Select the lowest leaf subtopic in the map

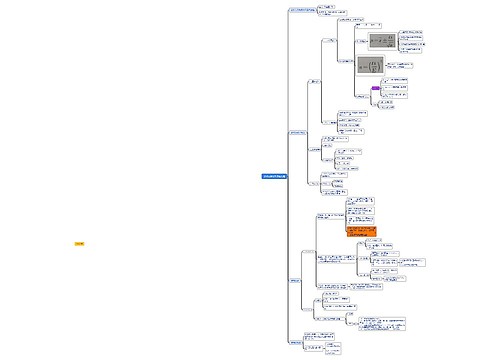tap(333, 352)
